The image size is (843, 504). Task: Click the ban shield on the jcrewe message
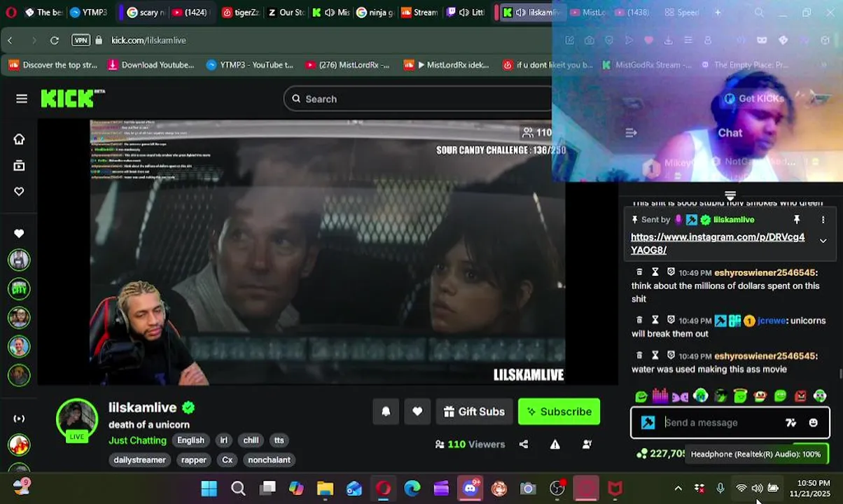(671, 321)
